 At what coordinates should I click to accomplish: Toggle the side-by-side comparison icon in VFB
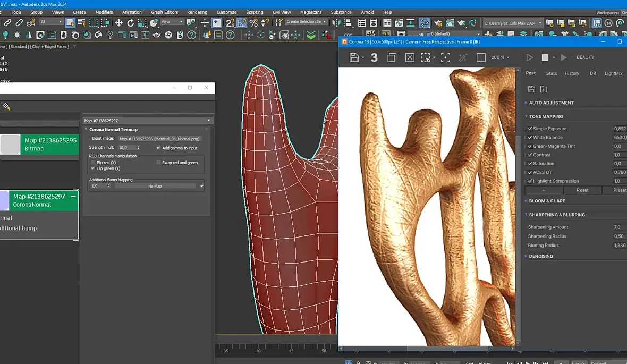point(481,57)
